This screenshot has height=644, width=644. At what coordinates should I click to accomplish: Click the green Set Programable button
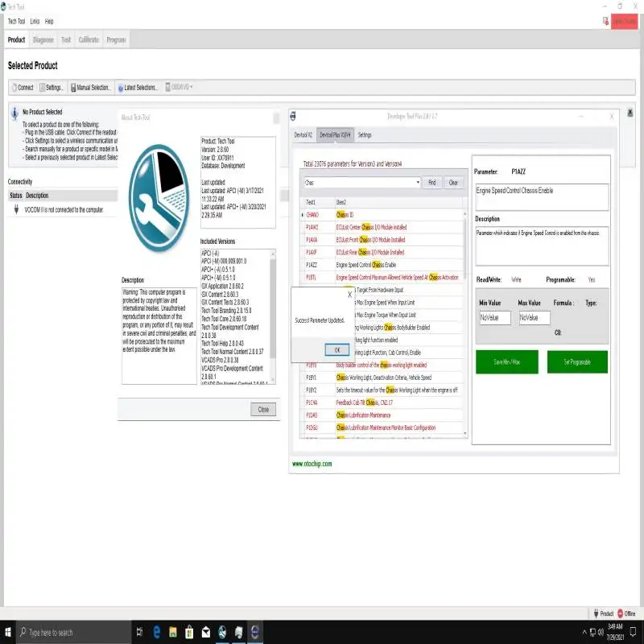(577, 361)
